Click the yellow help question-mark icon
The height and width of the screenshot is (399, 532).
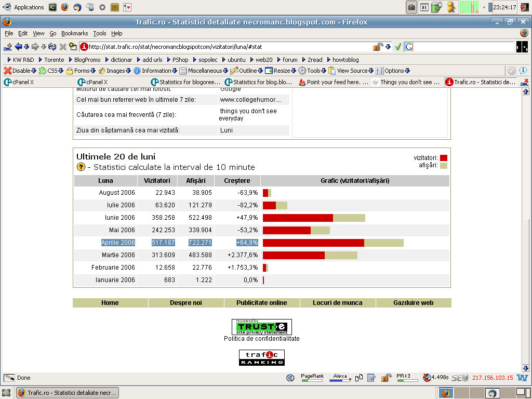tap(81, 167)
